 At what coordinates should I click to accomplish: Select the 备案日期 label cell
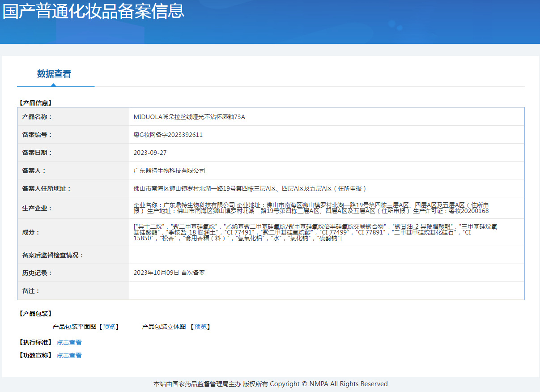[x=73, y=153]
